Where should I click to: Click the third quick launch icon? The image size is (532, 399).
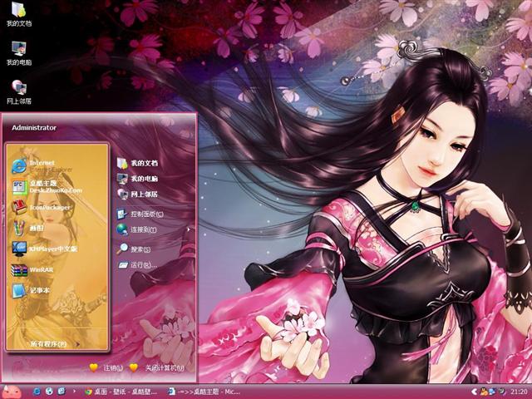coord(62,392)
